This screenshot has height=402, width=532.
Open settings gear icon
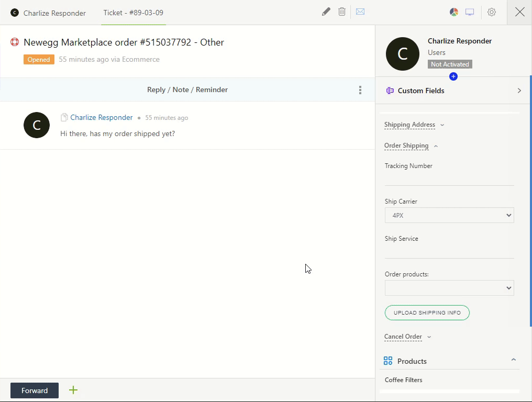click(492, 12)
